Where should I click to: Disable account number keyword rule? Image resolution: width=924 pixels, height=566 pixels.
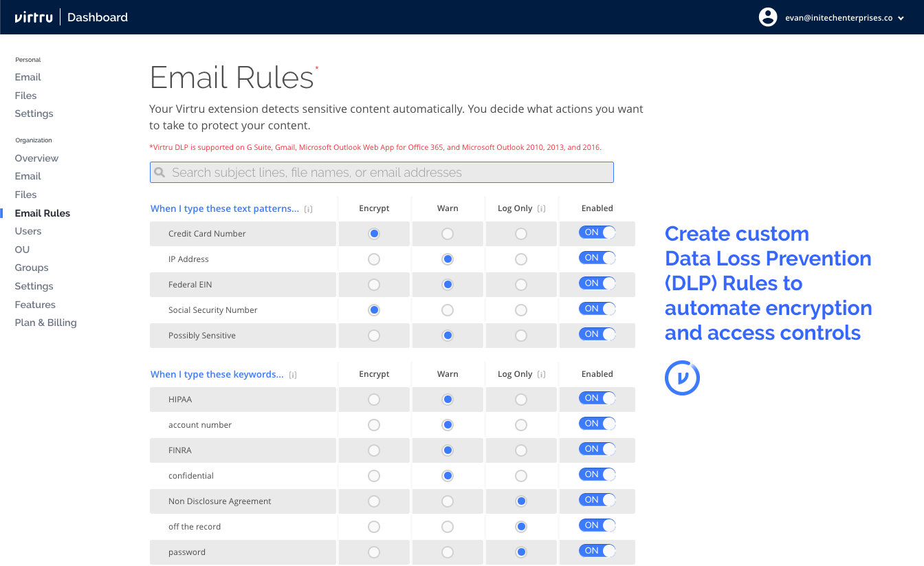coord(597,424)
